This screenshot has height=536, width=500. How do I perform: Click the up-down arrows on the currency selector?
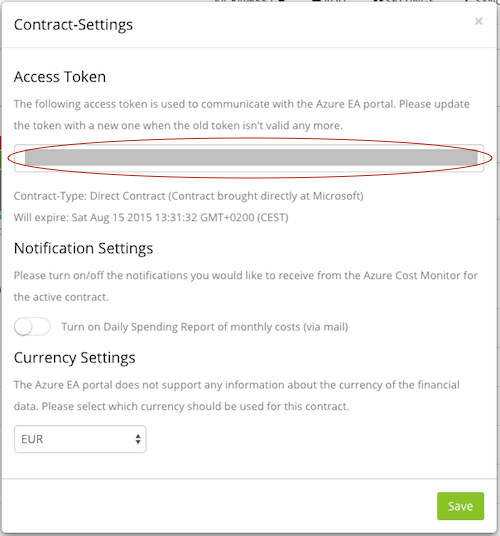click(138, 439)
